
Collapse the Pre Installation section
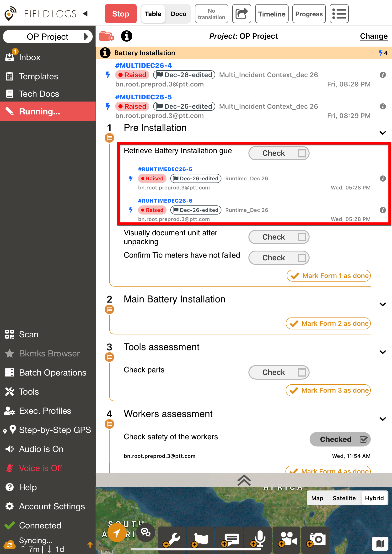click(x=383, y=133)
